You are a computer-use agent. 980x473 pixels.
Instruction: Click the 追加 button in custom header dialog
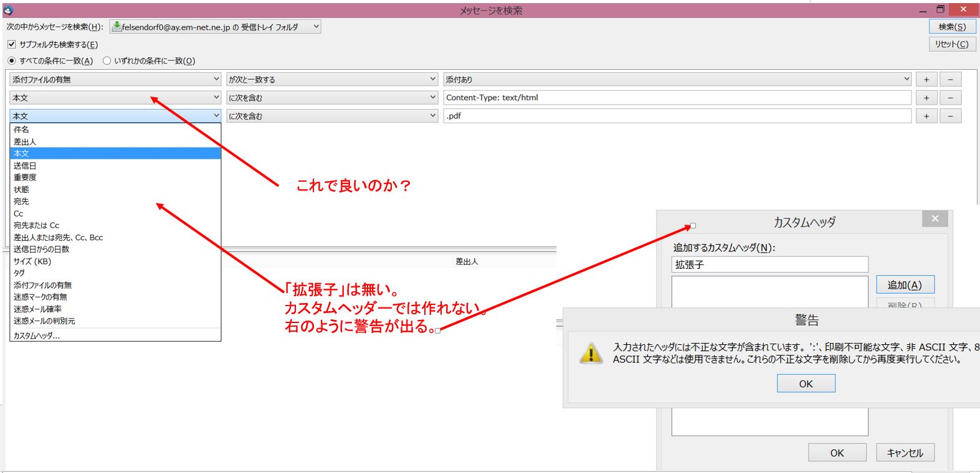[905, 285]
